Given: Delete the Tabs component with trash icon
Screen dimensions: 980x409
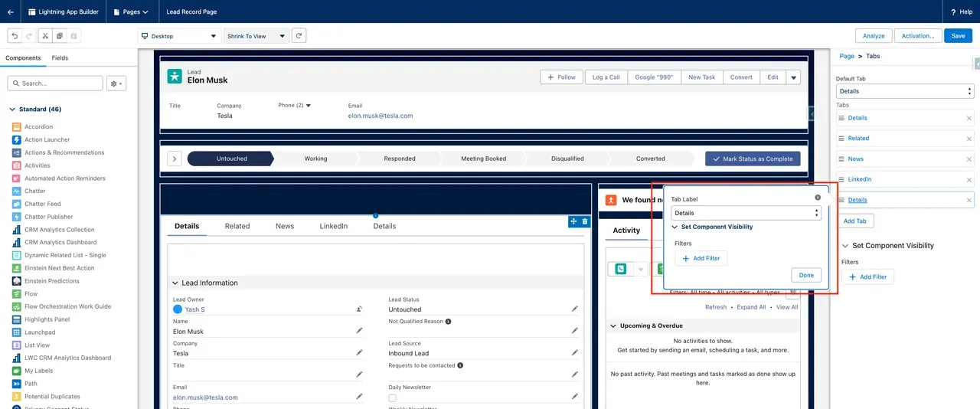Looking at the screenshot, I should (x=585, y=221).
